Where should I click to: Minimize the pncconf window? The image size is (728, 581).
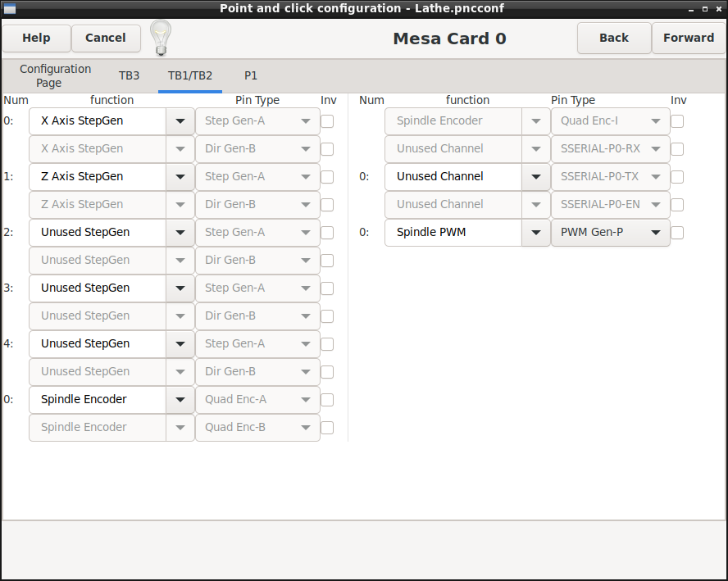coord(691,9)
